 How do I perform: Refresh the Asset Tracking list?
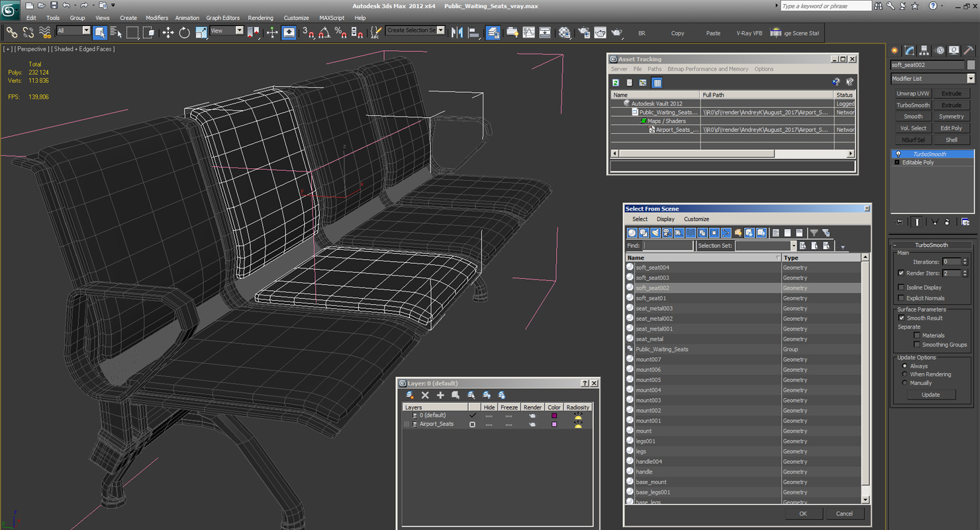[616, 83]
